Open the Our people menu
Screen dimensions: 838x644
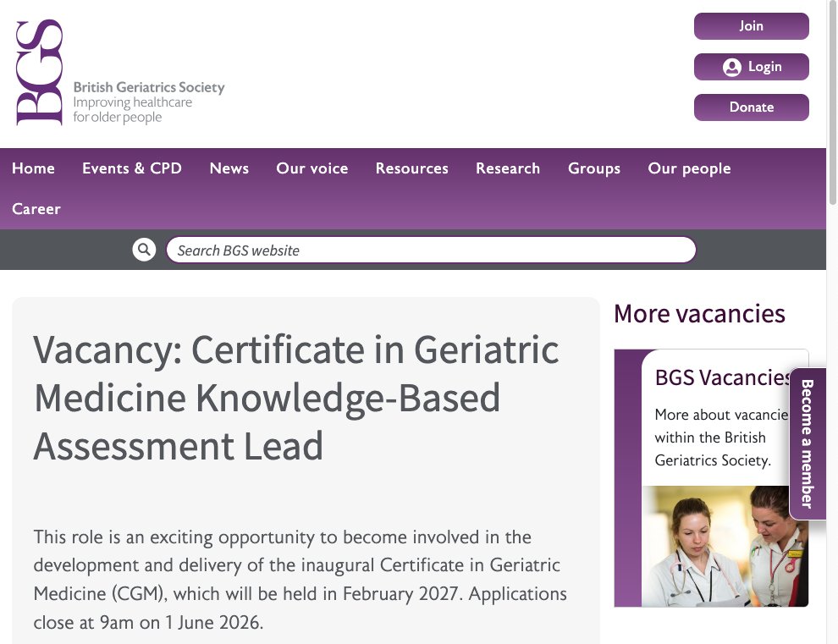689,168
